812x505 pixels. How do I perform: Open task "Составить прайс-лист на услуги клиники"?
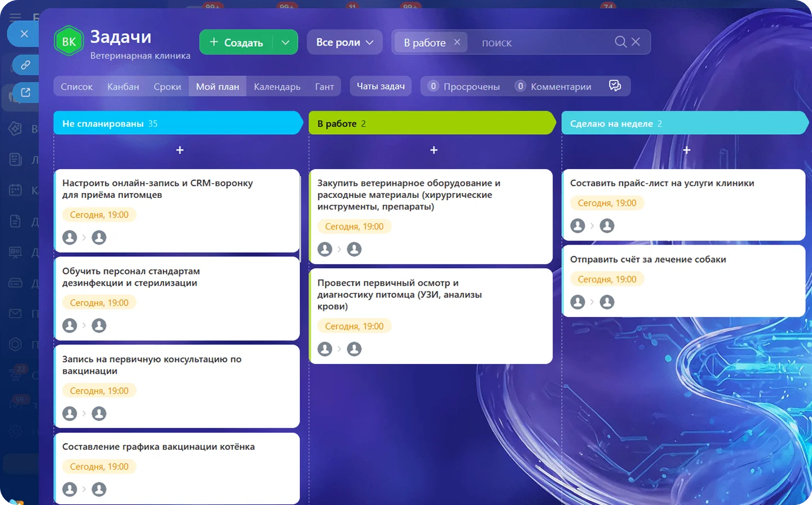tap(662, 183)
